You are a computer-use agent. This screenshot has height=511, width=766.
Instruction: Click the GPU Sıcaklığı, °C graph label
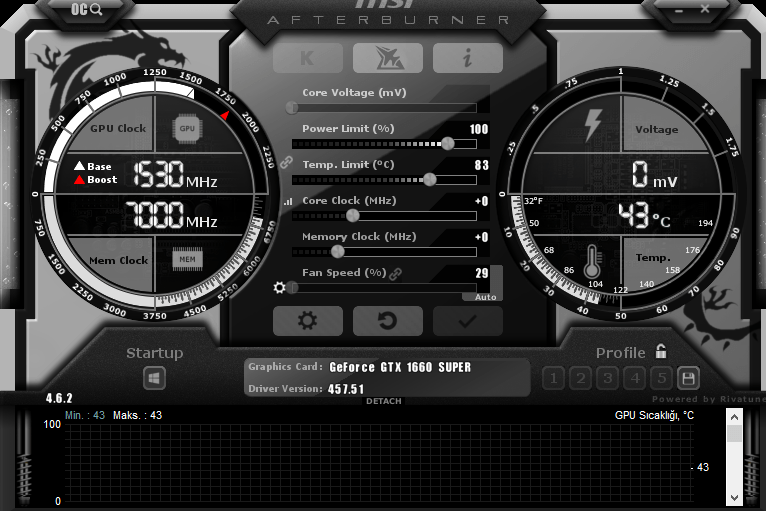654,415
